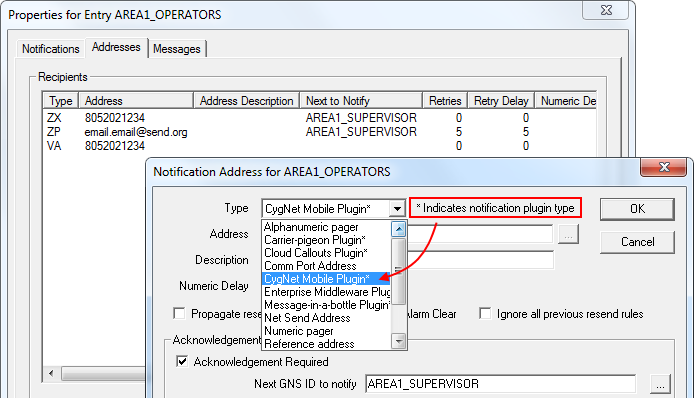Choose Comm Port Address option
Viewport: 694px width, 398px height.
327,266
